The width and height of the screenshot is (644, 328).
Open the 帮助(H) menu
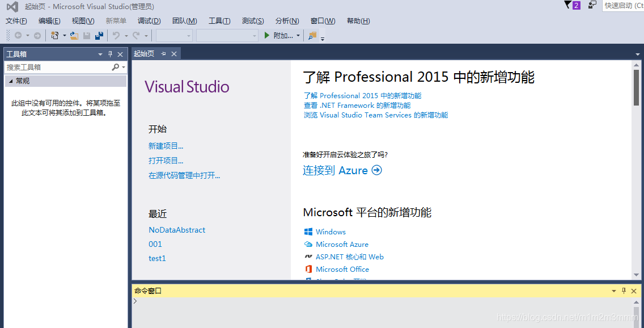pos(358,21)
